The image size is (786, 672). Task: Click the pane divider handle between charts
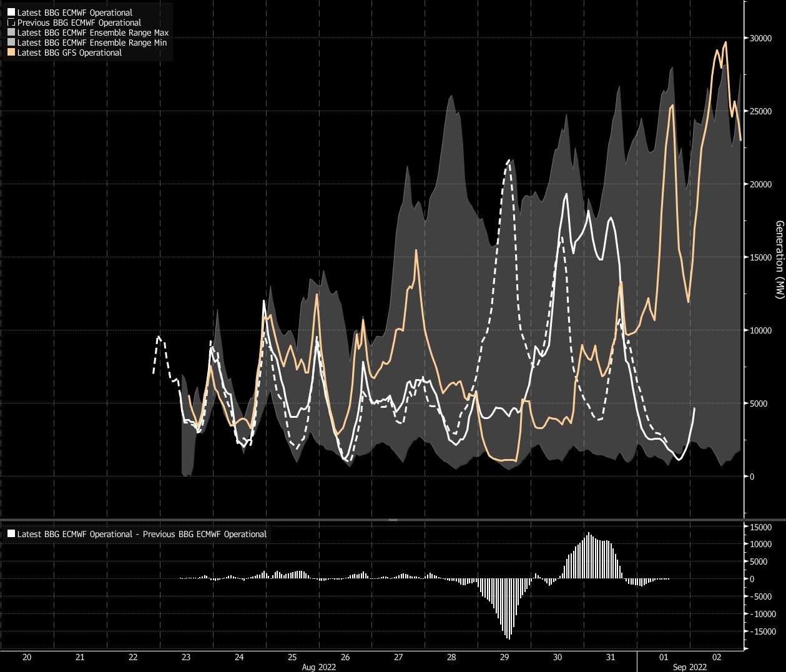[x=393, y=520]
